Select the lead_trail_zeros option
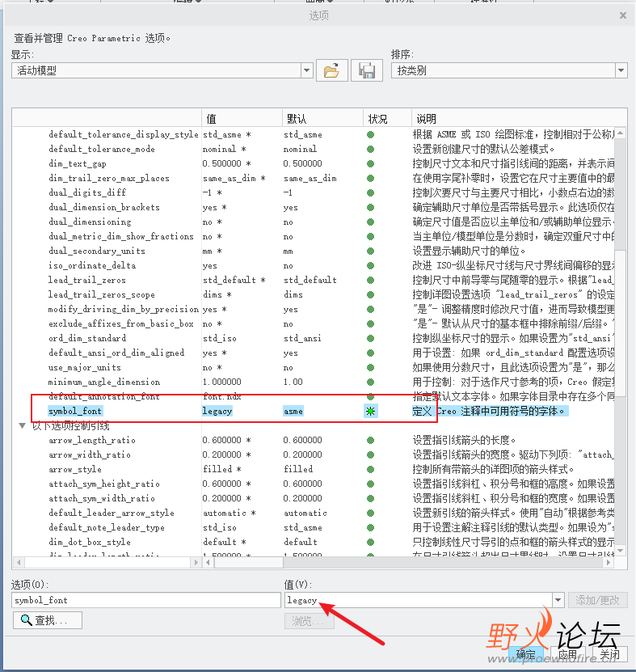This screenshot has width=636, height=672. tap(87, 281)
